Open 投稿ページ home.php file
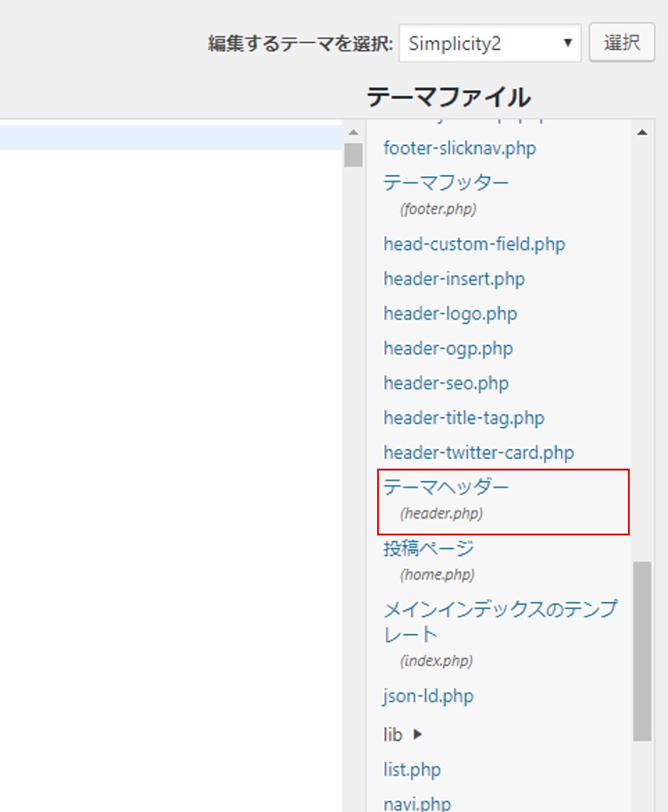 click(x=429, y=549)
